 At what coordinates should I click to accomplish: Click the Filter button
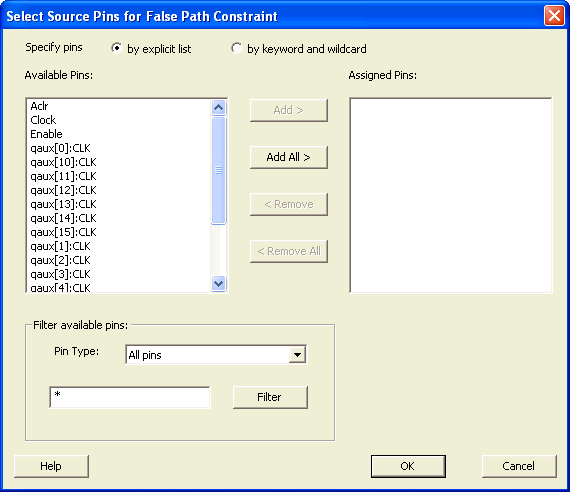[x=270, y=397]
